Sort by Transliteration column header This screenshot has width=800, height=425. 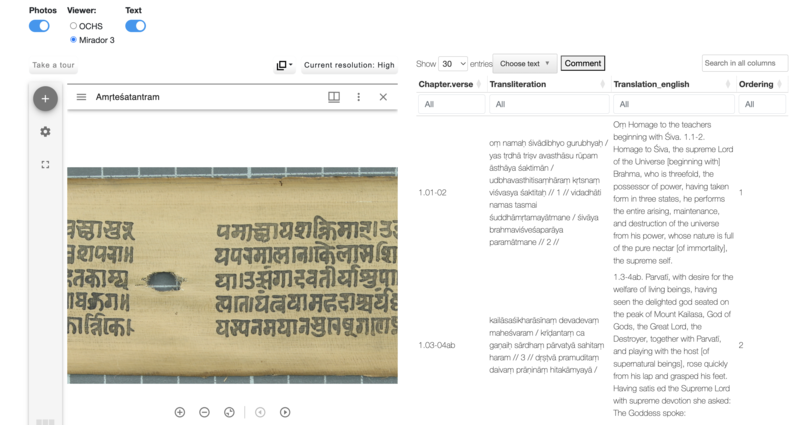(x=547, y=84)
